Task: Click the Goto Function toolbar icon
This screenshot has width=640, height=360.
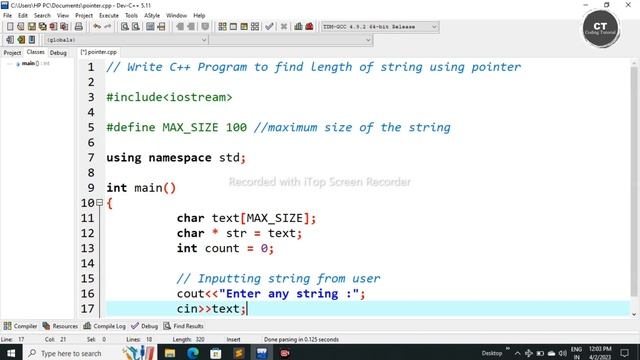Action: coord(150,27)
